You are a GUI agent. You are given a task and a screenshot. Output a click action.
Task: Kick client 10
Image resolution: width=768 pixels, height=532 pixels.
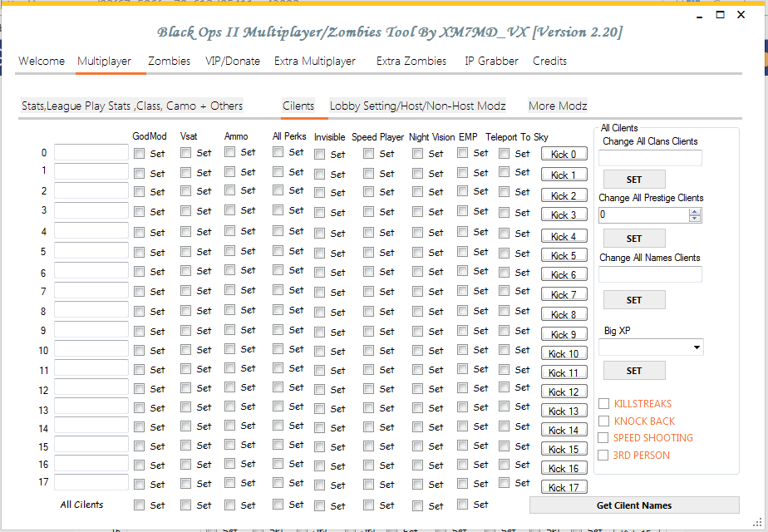564,353
